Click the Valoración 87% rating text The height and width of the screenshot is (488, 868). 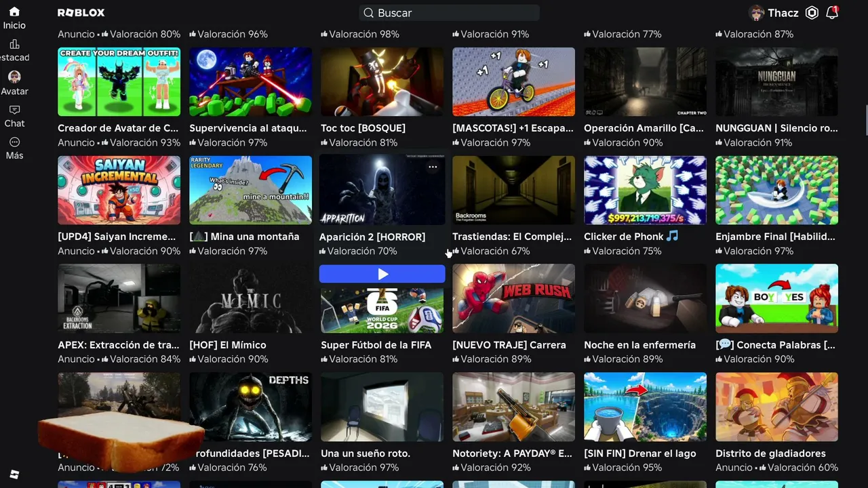point(755,34)
